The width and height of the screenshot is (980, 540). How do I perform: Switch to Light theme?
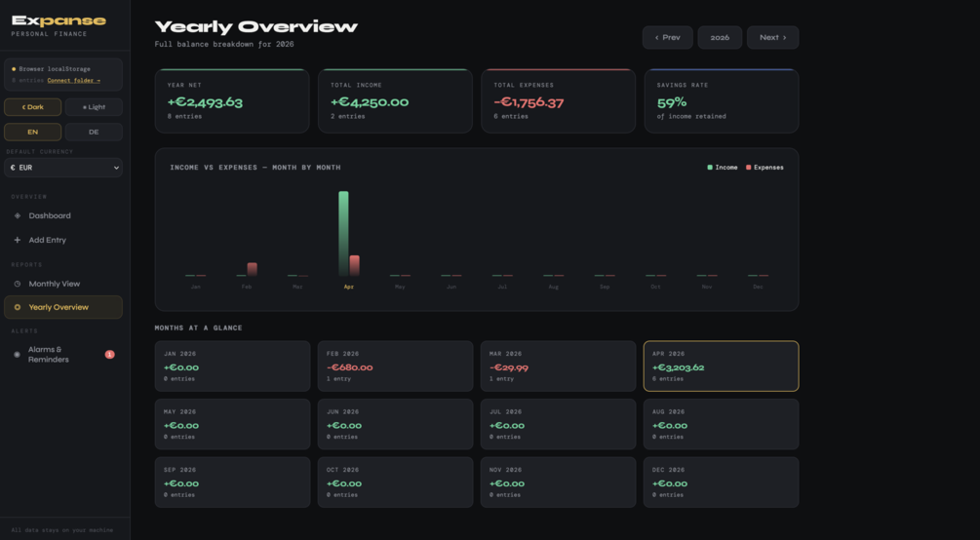pyautogui.click(x=94, y=107)
